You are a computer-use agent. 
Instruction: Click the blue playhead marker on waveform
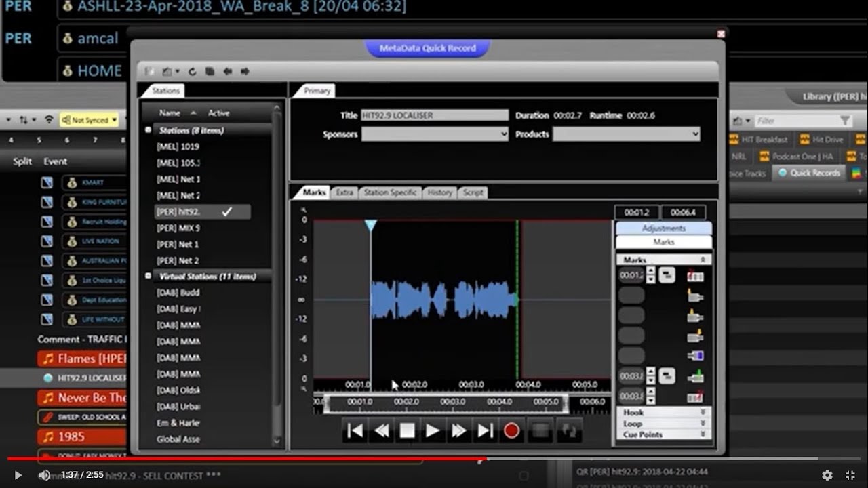370,225
